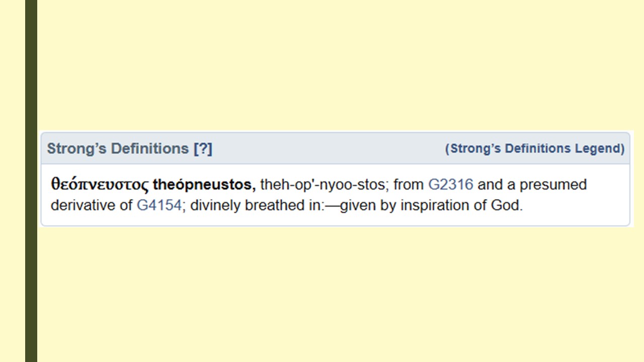Image resolution: width=644 pixels, height=362 pixels.
Task: Click the dark green vertical bar
Action: tap(31, 181)
